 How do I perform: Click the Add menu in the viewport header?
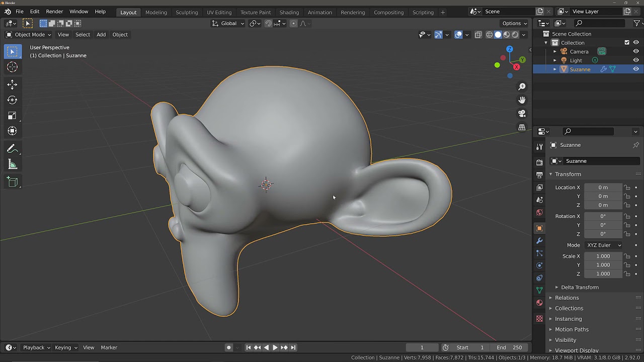click(101, 34)
